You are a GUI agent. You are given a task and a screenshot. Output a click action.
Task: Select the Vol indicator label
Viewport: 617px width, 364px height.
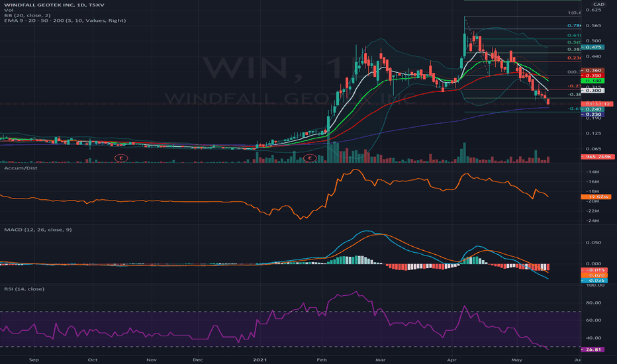coord(9,10)
